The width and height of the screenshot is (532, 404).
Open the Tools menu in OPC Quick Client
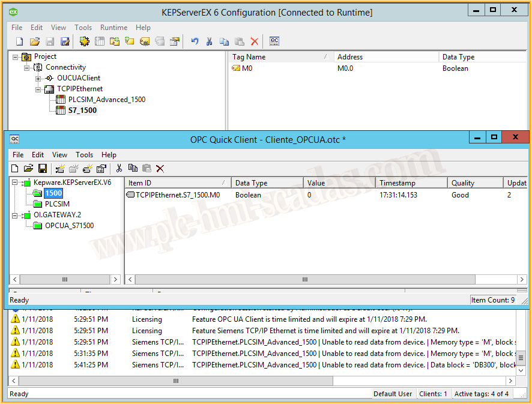click(x=84, y=155)
